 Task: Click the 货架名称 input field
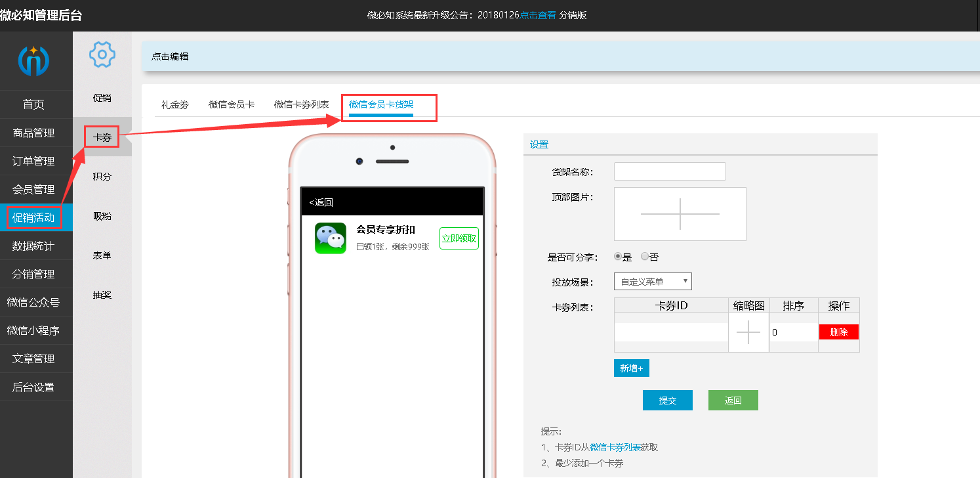point(670,171)
